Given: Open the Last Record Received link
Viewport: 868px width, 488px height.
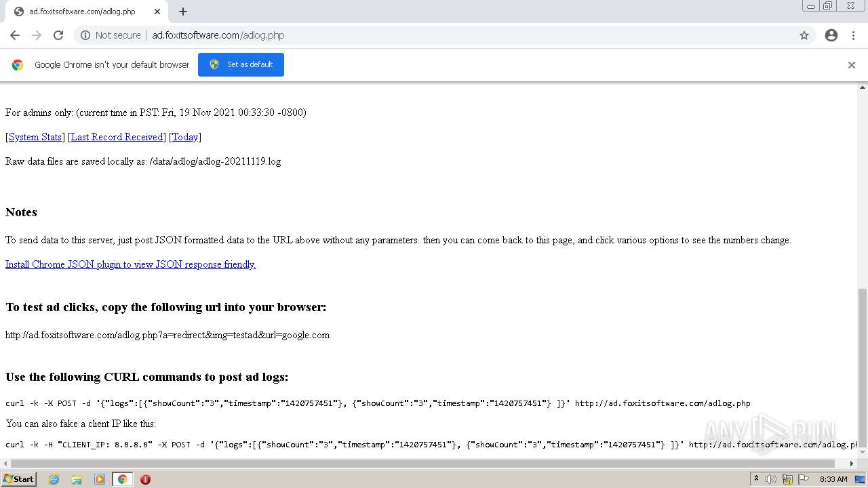Looking at the screenshot, I should tap(117, 137).
